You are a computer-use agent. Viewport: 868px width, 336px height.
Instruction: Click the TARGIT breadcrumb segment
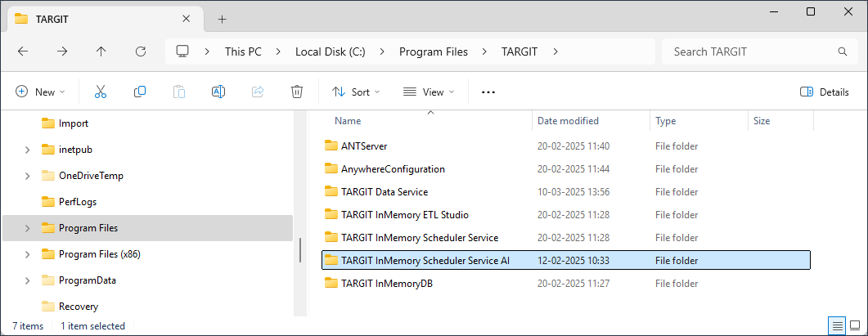coord(519,52)
